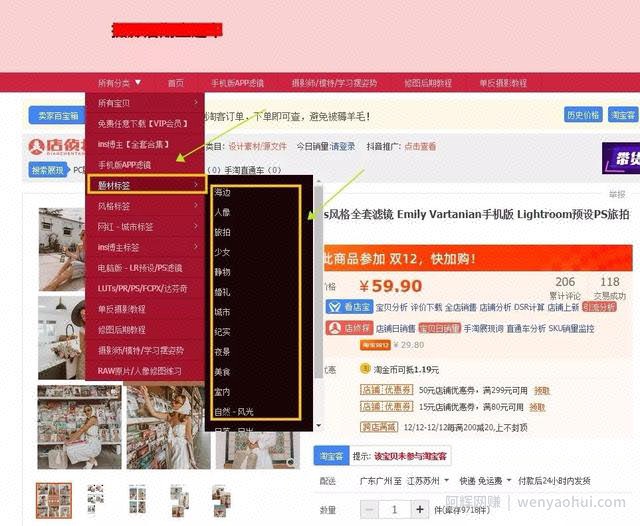Click the submenu scrollbar thumb
Screen dimensions: 640x526
318,282
